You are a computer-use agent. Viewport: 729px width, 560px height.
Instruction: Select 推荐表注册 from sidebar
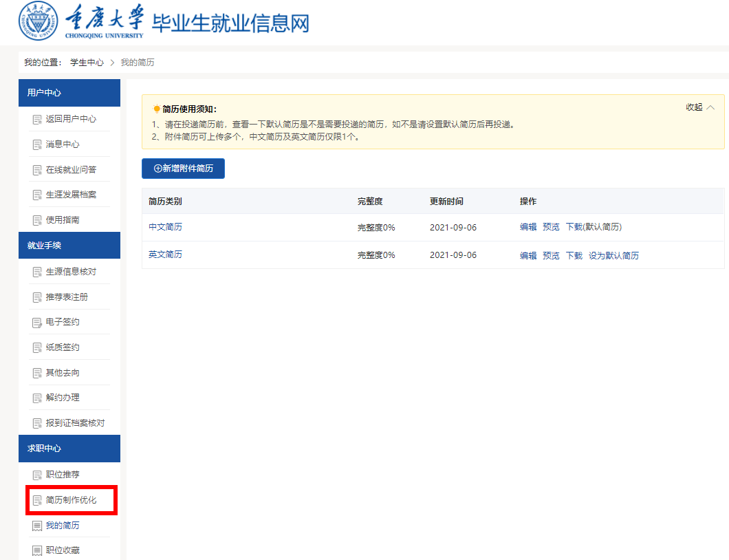point(67,297)
